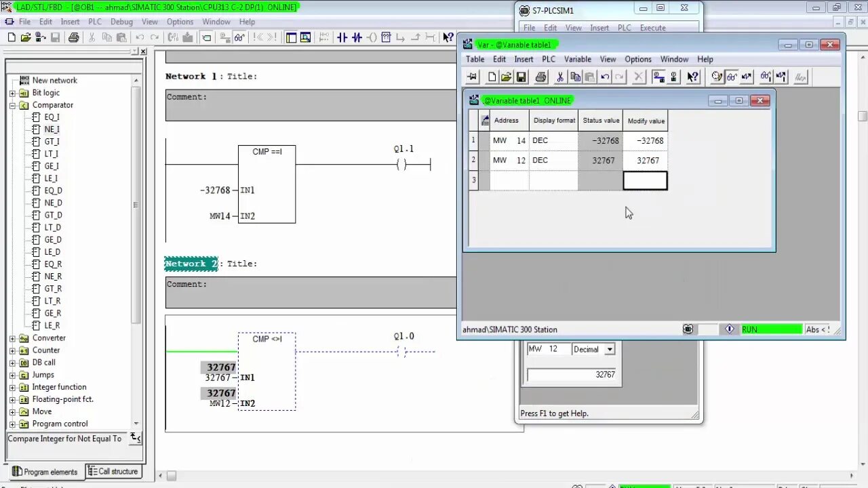Click Activate modify values icon in Var toolbar
The width and height of the screenshot is (868, 488).
coord(781,77)
